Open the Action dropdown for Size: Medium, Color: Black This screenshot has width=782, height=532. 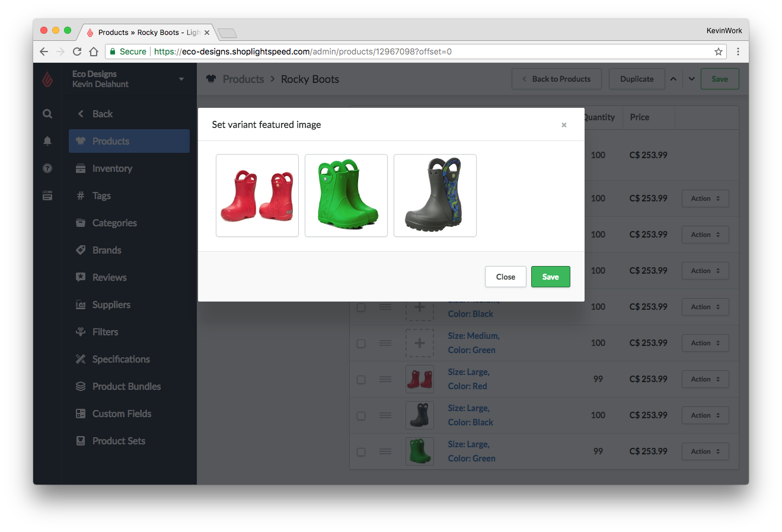(705, 307)
